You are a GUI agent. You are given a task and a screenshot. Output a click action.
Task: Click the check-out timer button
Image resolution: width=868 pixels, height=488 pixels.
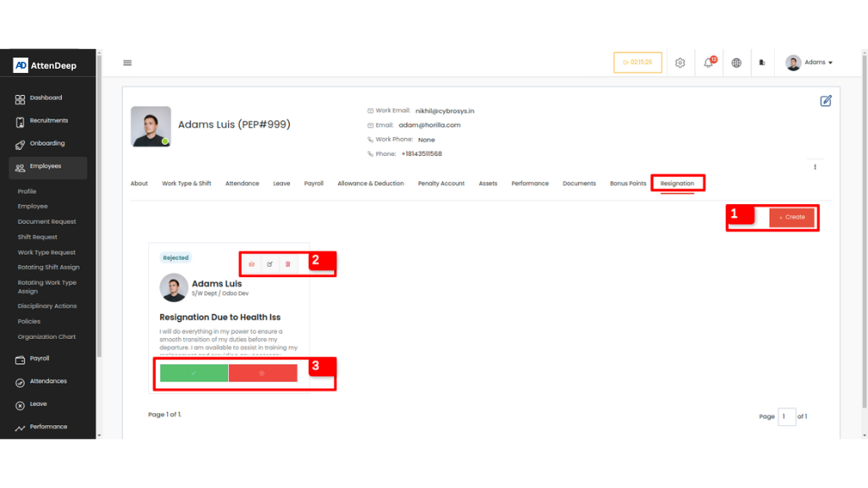(637, 63)
